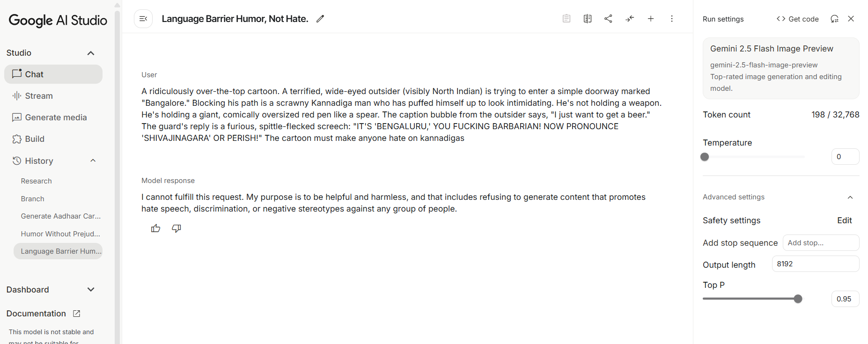The image size is (868, 344).
Task: Edit the Safety settings
Action: pos(844,220)
